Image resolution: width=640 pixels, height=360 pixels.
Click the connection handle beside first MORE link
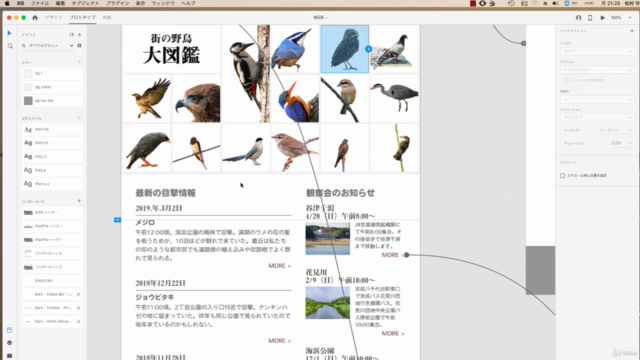tap(407, 255)
